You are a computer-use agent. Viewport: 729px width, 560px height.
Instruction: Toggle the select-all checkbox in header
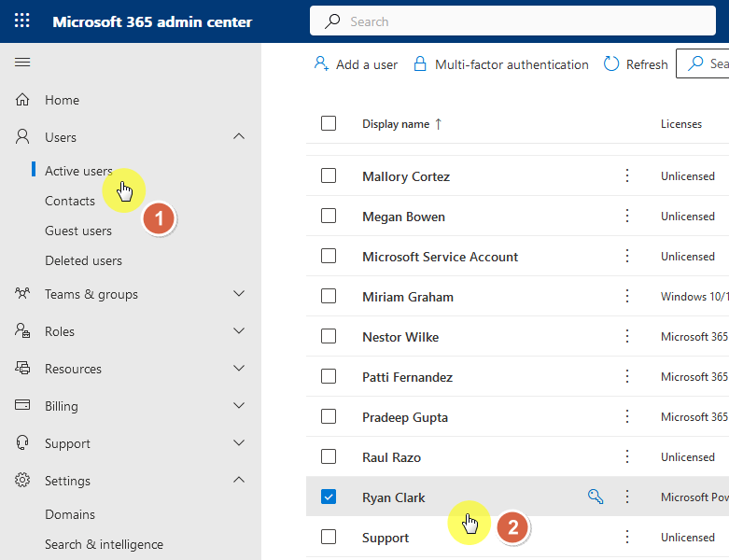pyautogui.click(x=329, y=123)
